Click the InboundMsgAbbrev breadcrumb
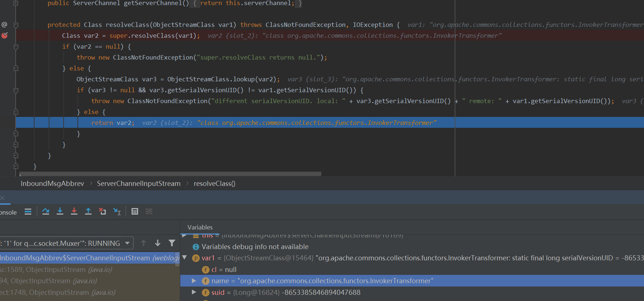 (52, 184)
